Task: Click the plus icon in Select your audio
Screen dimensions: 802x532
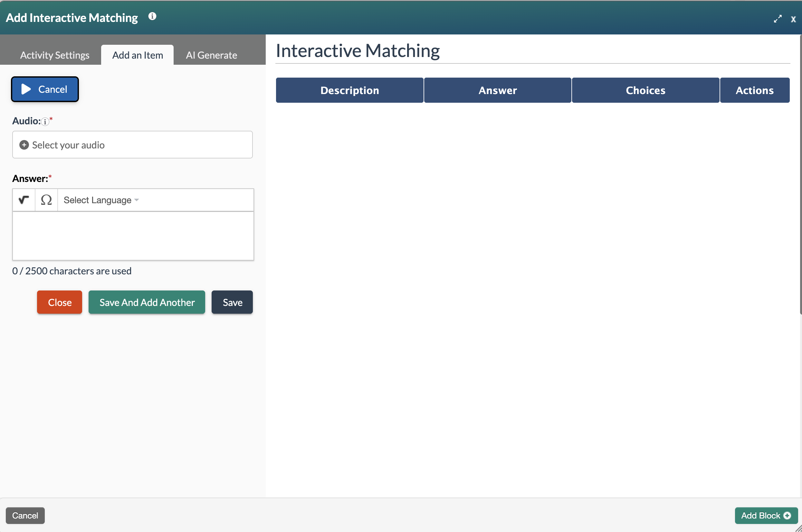Action: [x=24, y=145]
